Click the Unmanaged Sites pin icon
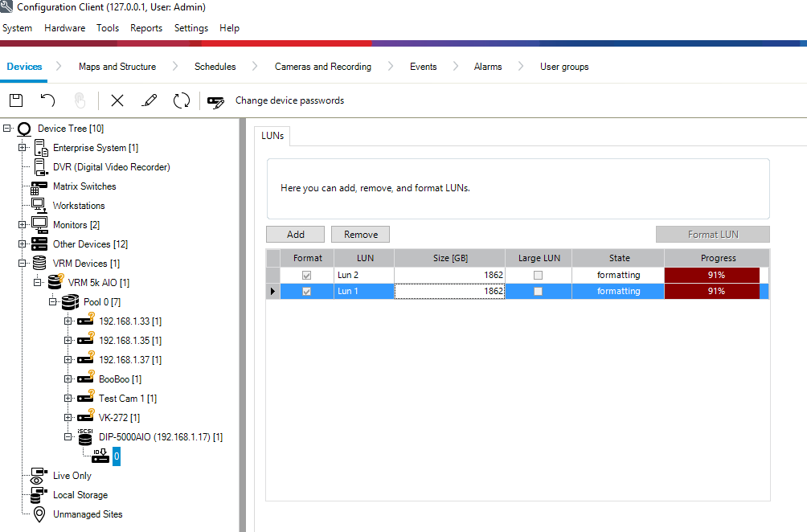The height and width of the screenshot is (532, 807). (x=39, y=514)
